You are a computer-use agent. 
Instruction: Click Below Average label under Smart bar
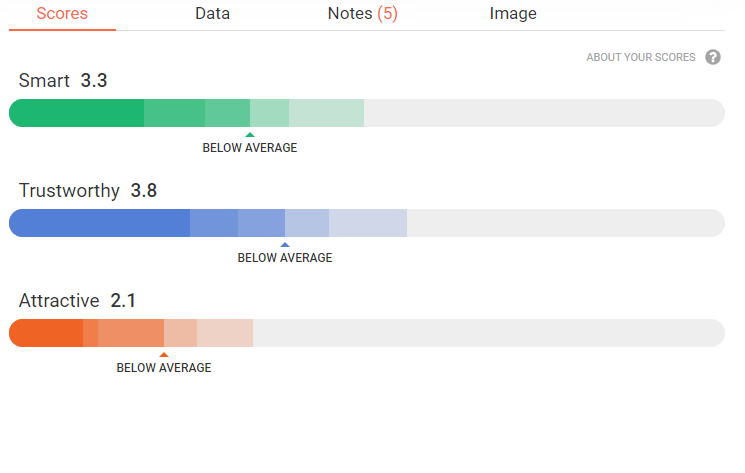pos(250,148)
